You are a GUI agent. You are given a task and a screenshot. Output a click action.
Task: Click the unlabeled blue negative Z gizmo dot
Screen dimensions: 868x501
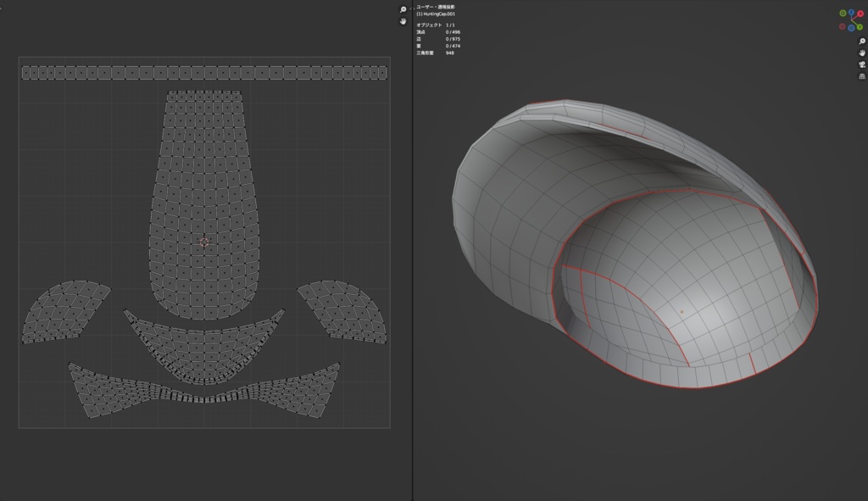851,28
